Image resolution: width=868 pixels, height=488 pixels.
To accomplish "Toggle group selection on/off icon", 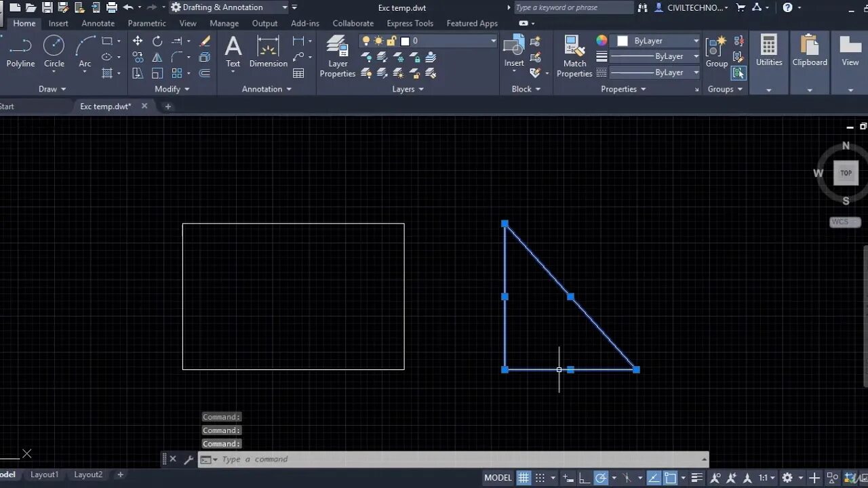I will point(738,73).
